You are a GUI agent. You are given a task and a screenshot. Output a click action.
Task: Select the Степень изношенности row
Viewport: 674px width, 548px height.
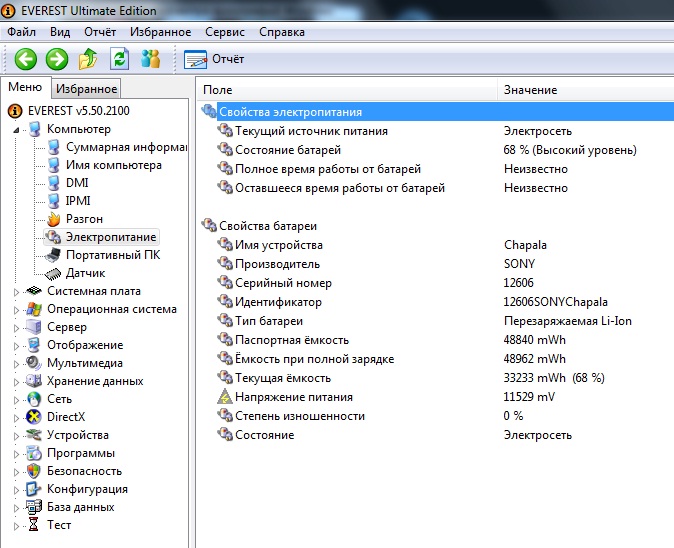tap(437, 416)
